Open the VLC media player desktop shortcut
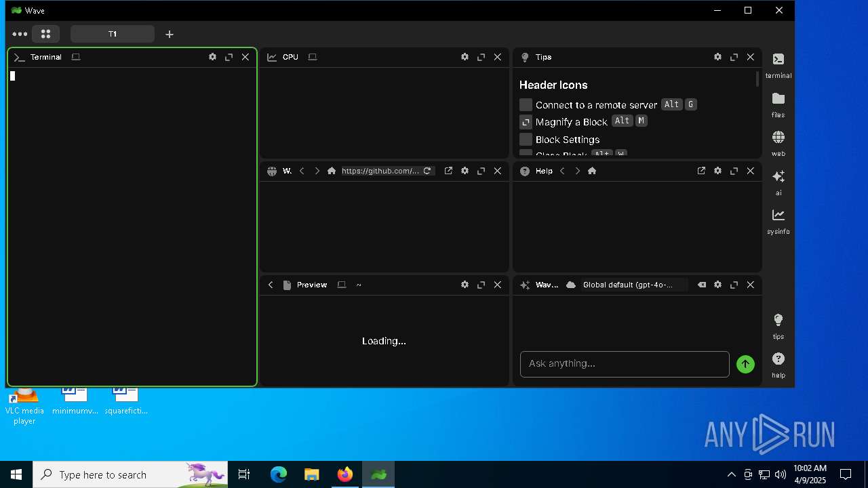 [24, 407]
